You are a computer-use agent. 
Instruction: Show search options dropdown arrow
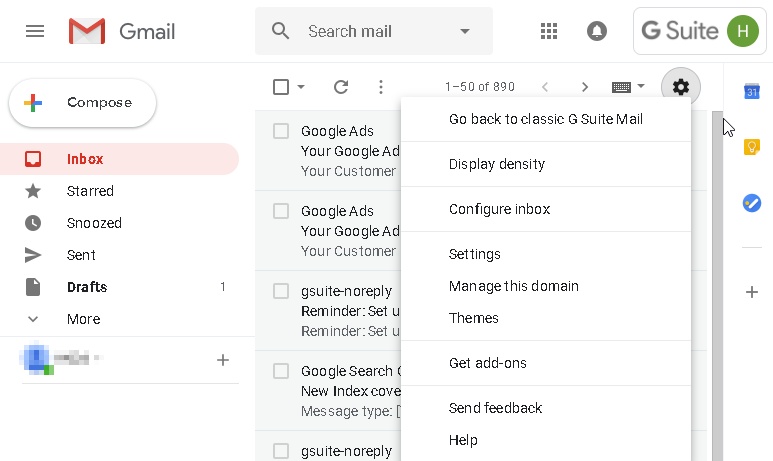[x=464, y=31]
